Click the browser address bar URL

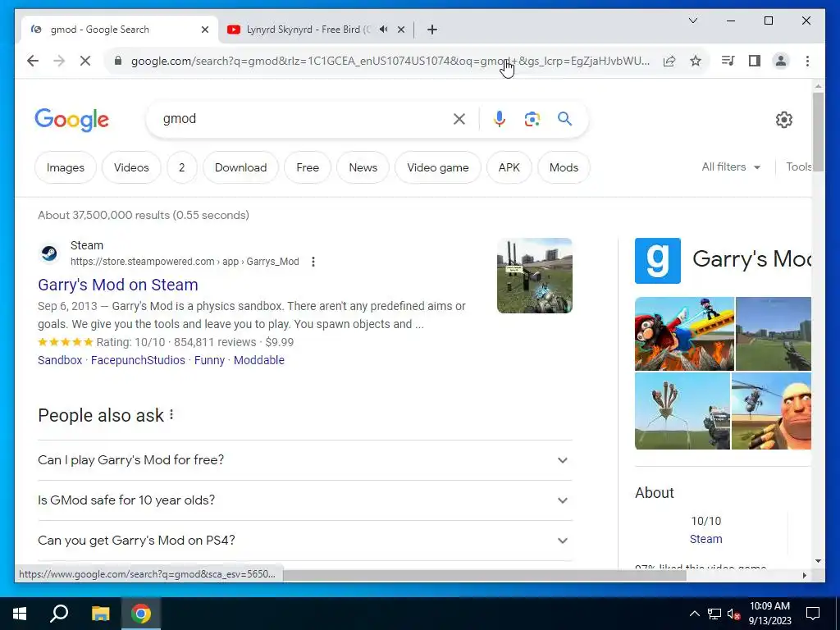tap(390, 61)
